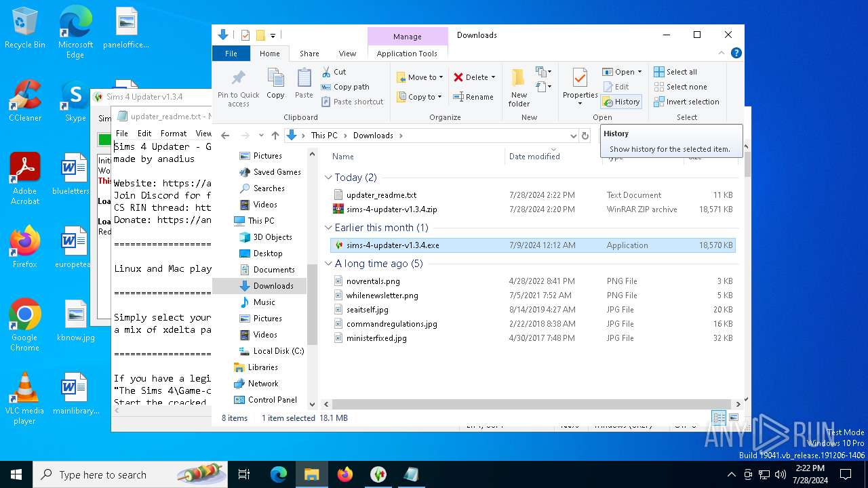The height and width of the screenshot is (488, 868).
Task: Click This PC in address breadcrumb
Action: pos(324,136)
